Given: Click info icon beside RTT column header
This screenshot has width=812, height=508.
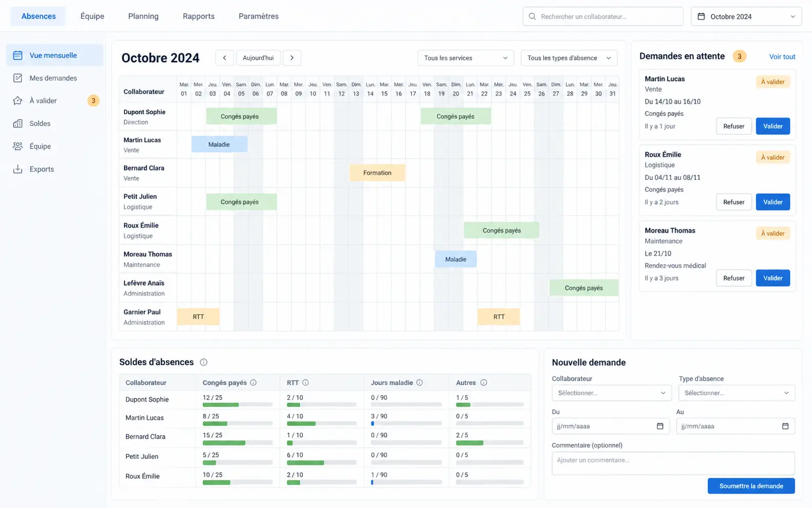Looking at the screenshot, I should (x=306, y=383).
